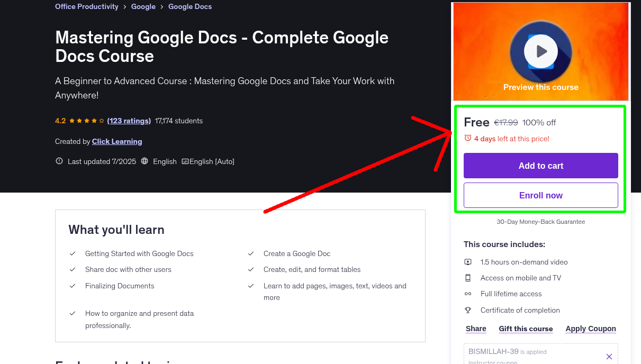Click the mobile and TV access icon
This screenshot has height=364, width=641.
(x=468, y=278)
